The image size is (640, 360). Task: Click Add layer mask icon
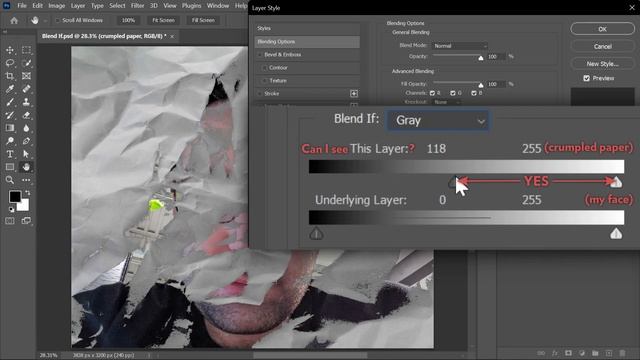tap(568, 353)
